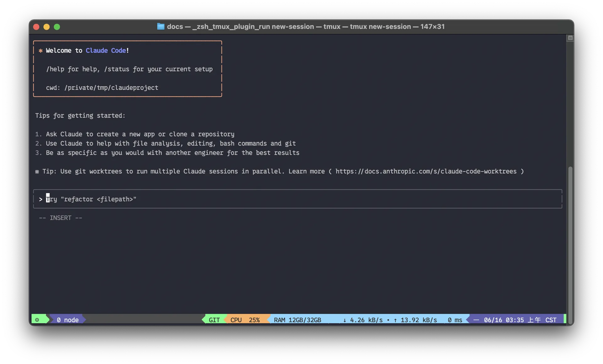
Task: Click the '/help for help, /status' hint line
Action: pos(129,69)
